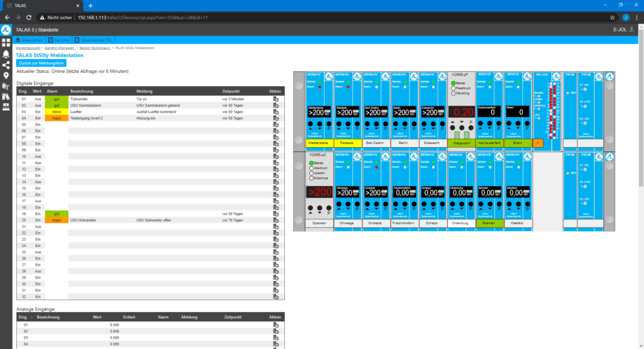This screenshot has height=349, width=644.
Task: Open action icon for digital input 32
Action: point(275,296)
